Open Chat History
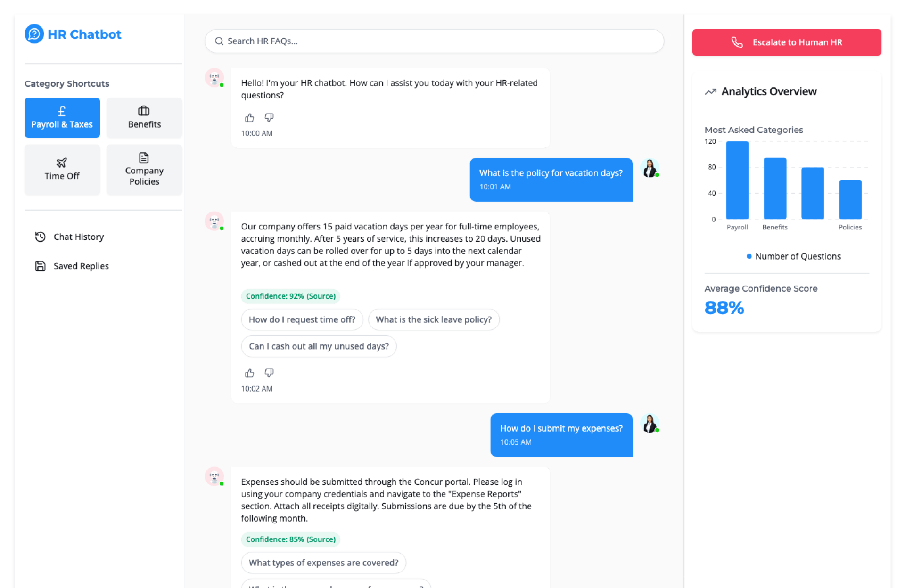 point(78,237)
